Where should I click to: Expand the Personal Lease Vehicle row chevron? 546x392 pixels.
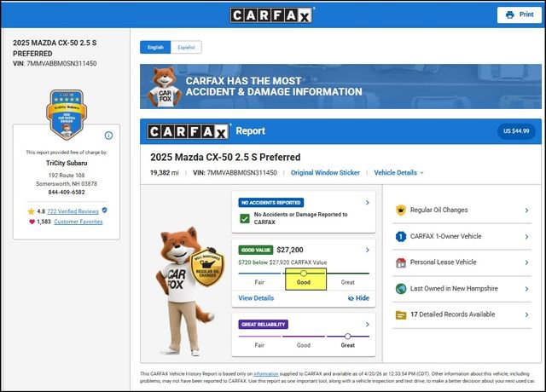[x=526, y=262]
